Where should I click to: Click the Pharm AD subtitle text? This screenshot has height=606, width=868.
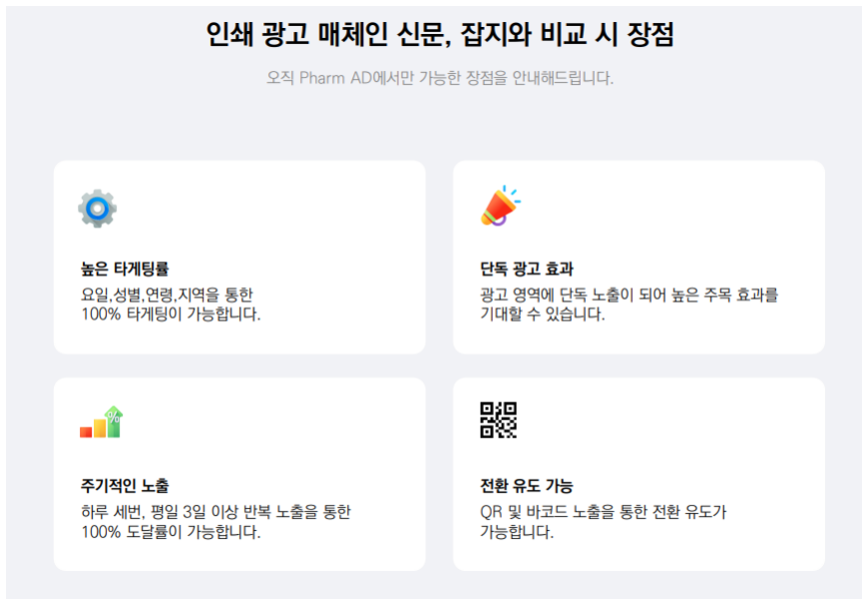tap(440, 78)
